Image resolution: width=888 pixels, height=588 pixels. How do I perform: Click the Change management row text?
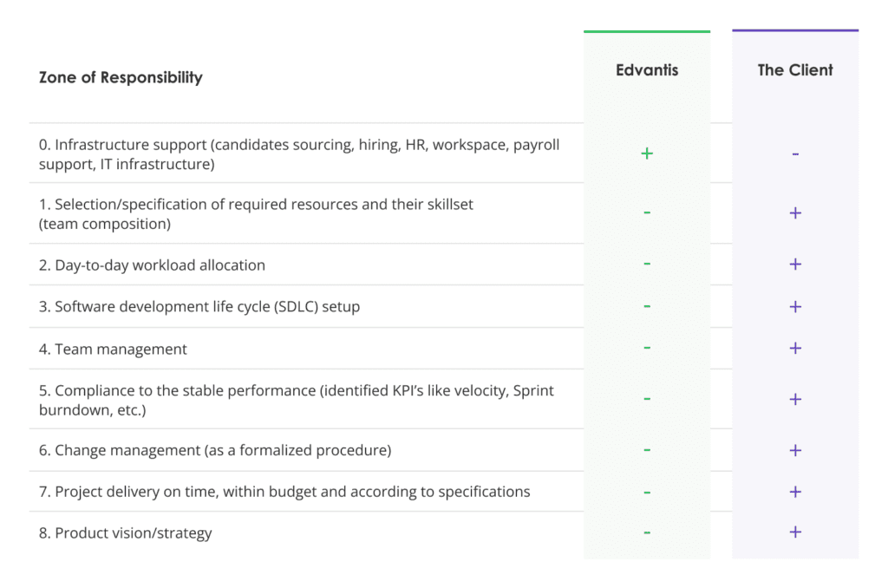coord(215,450)
